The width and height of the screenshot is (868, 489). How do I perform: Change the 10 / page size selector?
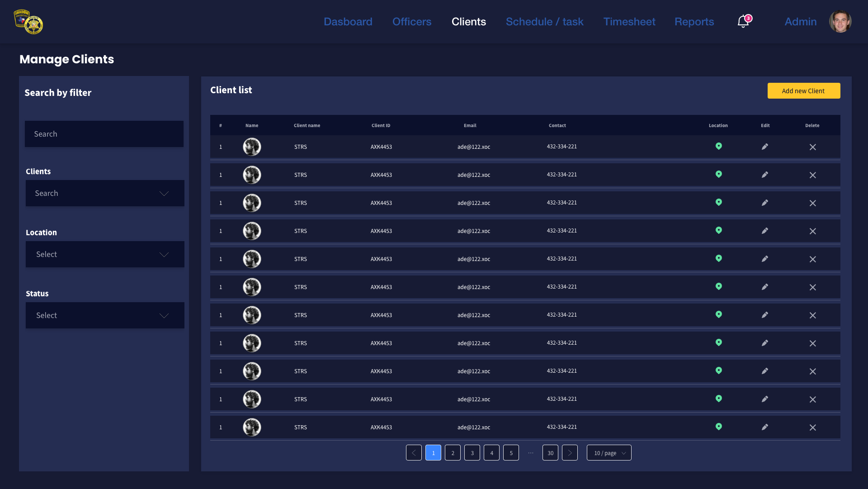pyautogui.click(x=609, y=453)
